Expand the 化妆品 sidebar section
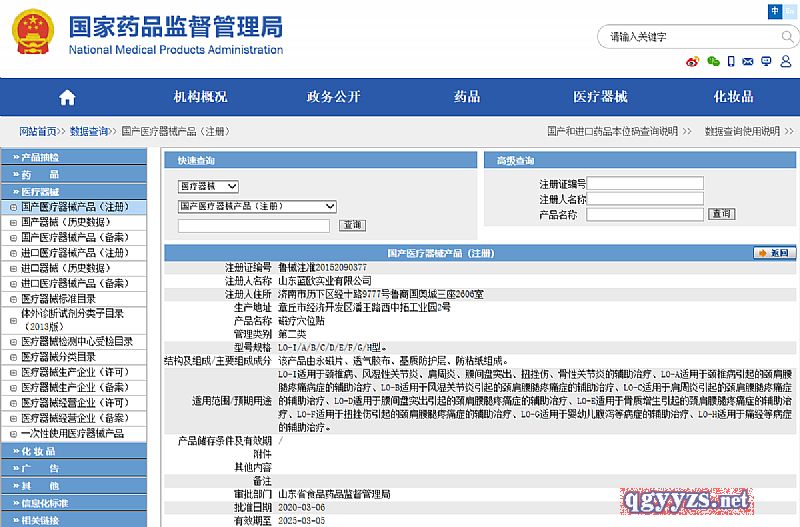This screenshot has height=527, width=800. pos(40,451)
